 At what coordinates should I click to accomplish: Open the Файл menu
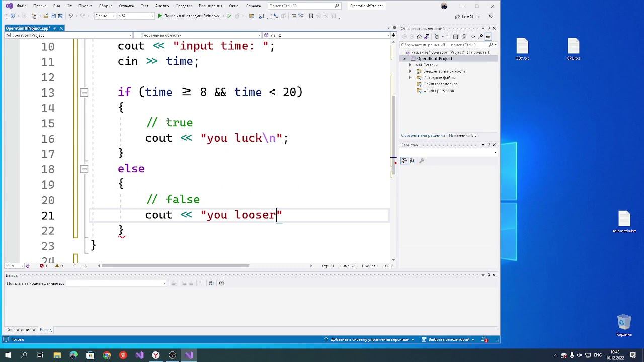22,6
